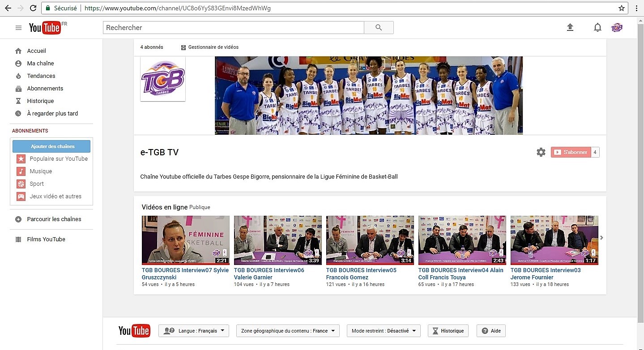The image size is (644, 350).
Task: Open Interview05 Francois Gomez title link
Action: pos(361,274)
